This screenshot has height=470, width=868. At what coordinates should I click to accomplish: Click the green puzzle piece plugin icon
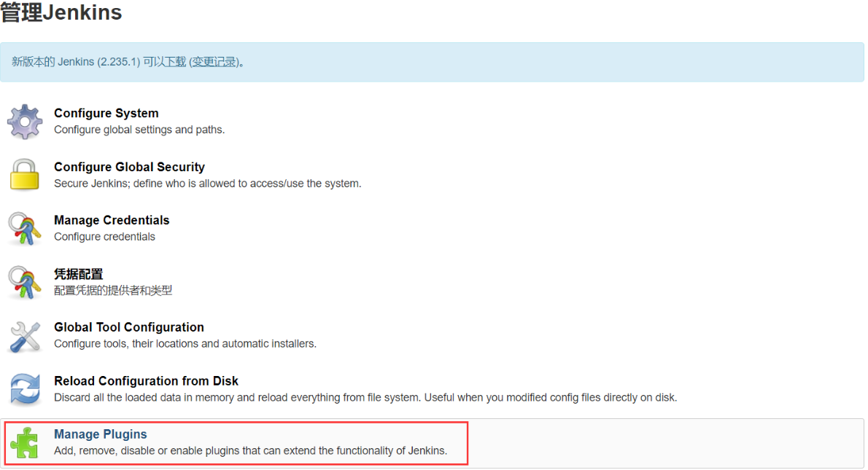25,442
